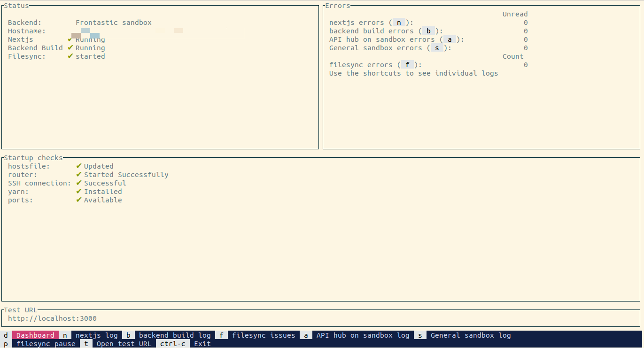Click 'filesync errors' text

click(361, 65)
